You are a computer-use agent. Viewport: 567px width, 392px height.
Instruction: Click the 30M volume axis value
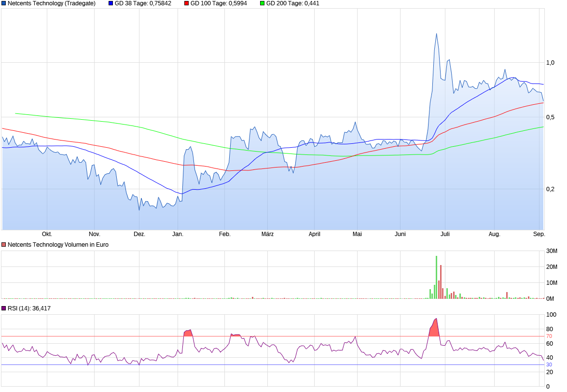[x=552, y=251]
